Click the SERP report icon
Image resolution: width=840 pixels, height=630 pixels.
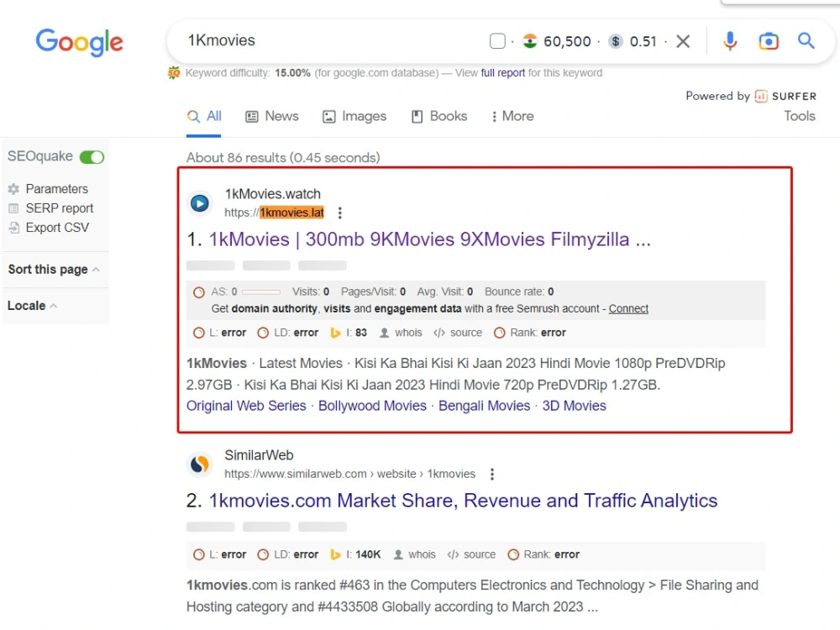[x=14, y=208]
